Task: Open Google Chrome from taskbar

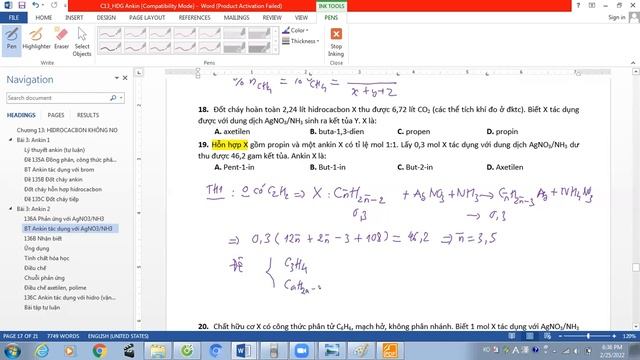Action: click(x=99, y=351)
